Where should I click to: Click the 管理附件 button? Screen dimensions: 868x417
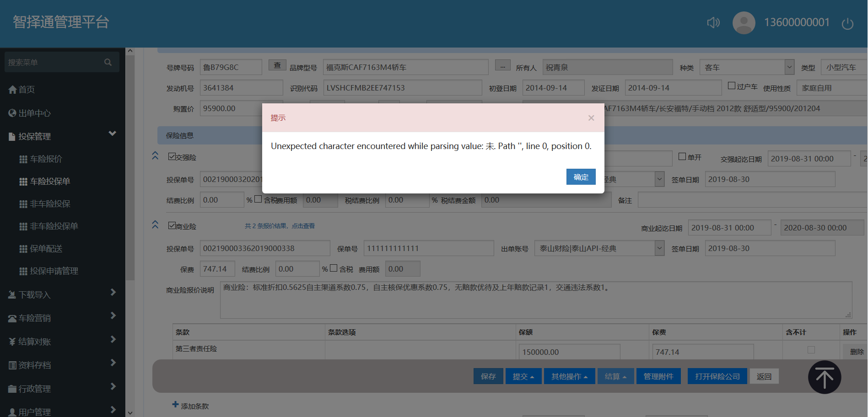pyautogui.click(x=658, y=376)
